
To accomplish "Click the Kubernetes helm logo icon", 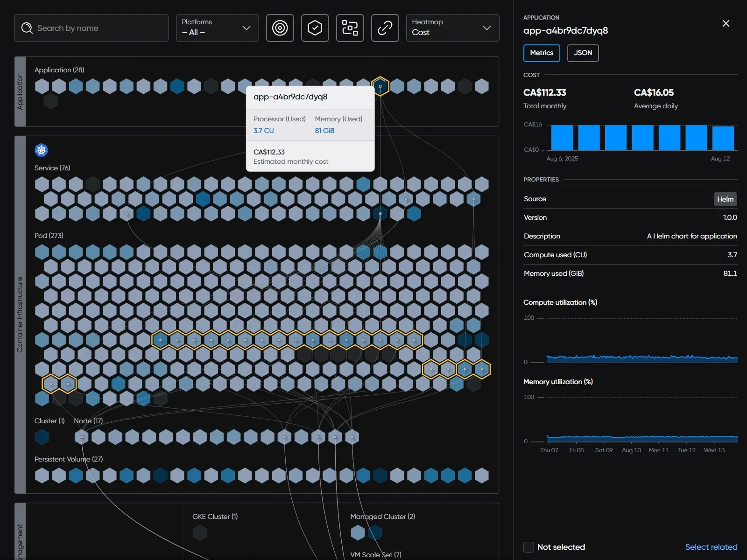I will pos(42,150).
